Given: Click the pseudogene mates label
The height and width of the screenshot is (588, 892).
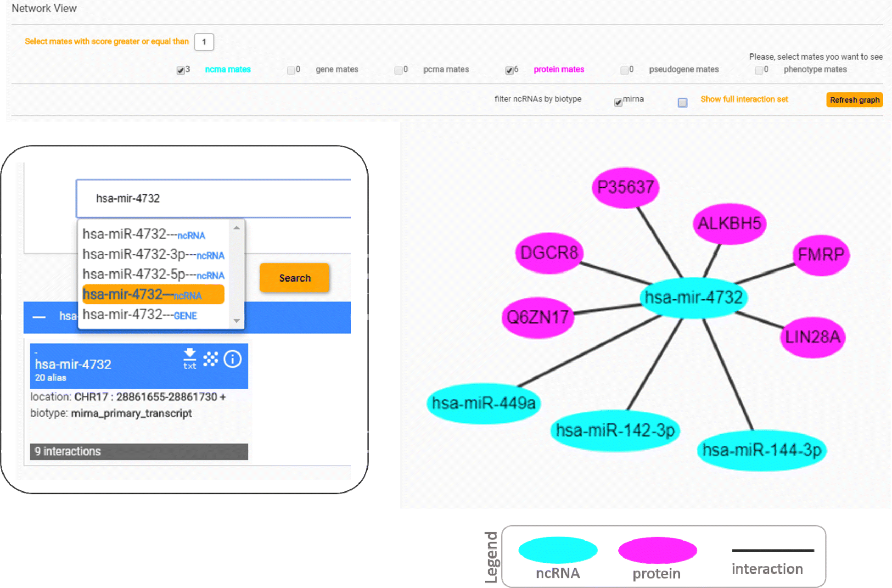Looking at the screenshot, I should [x=684, y=69].
